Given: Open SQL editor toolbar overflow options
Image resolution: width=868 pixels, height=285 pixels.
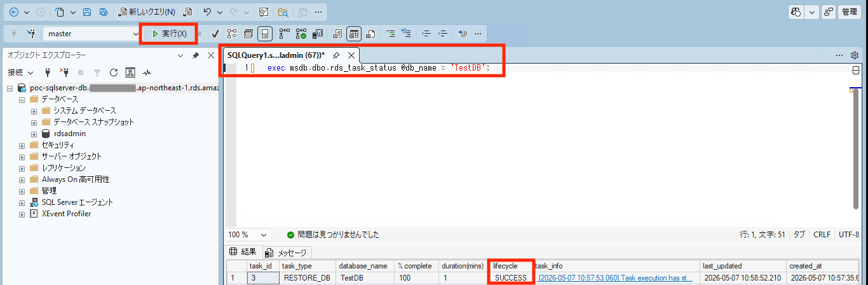Looking at the screenshot, I should [x=478, y=33].
